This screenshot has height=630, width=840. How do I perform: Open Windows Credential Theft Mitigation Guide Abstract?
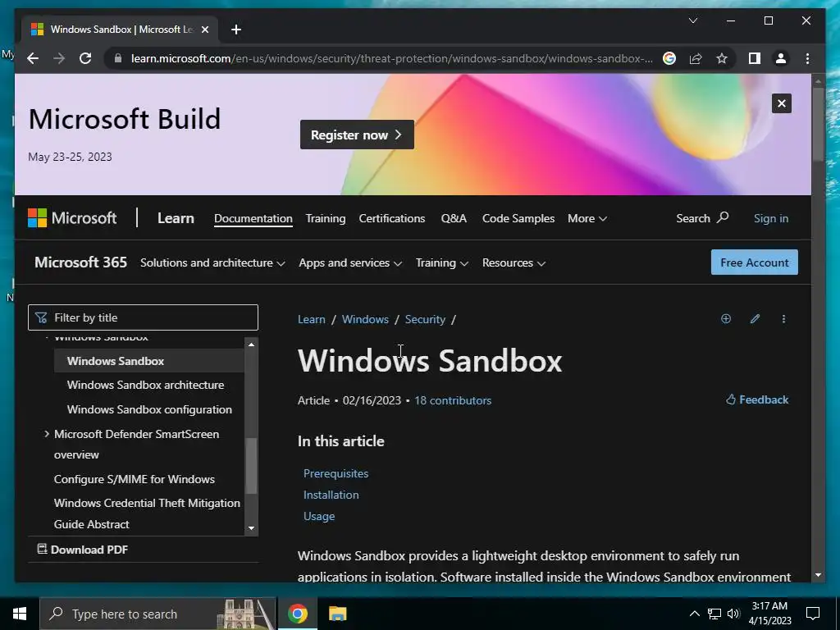click(147, 514)
